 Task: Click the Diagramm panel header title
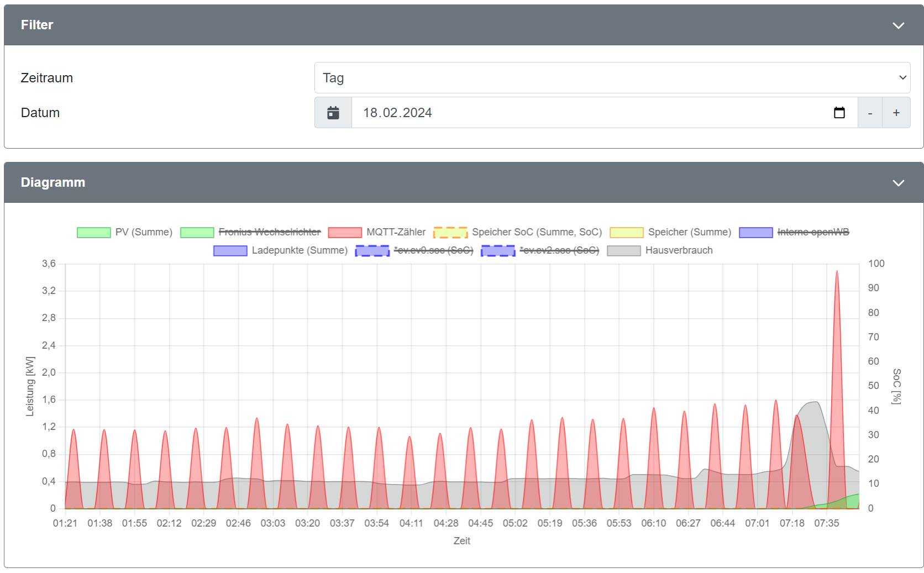[x=53, y=182]
